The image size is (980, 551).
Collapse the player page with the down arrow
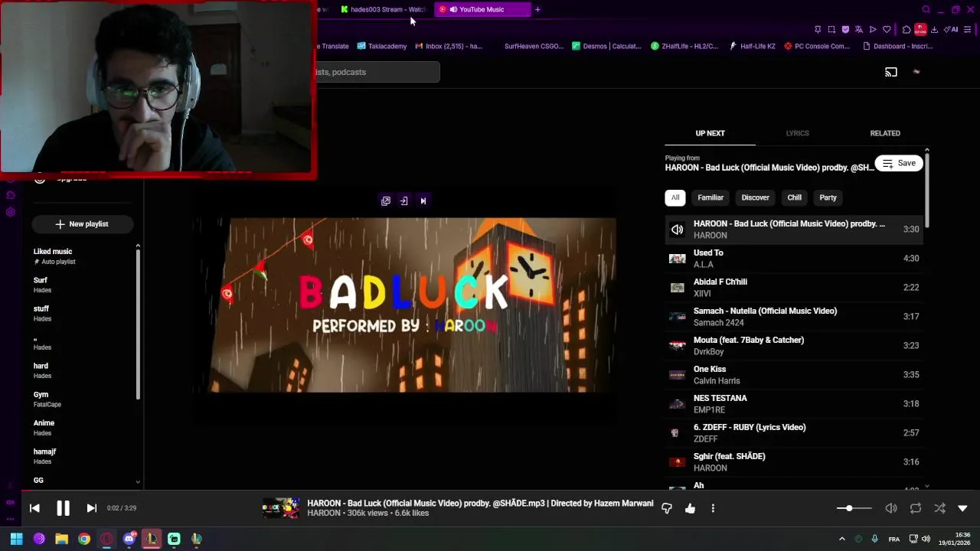[962, 508]
